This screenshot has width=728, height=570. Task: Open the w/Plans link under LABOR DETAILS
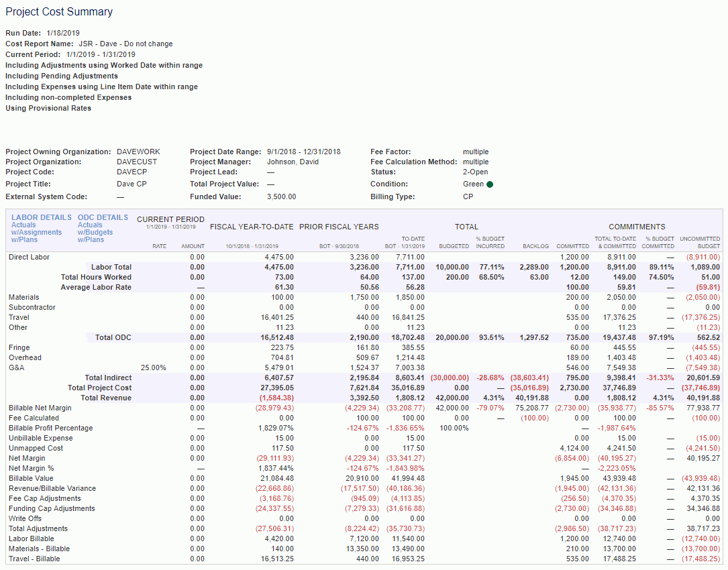(x=23, y=239)
